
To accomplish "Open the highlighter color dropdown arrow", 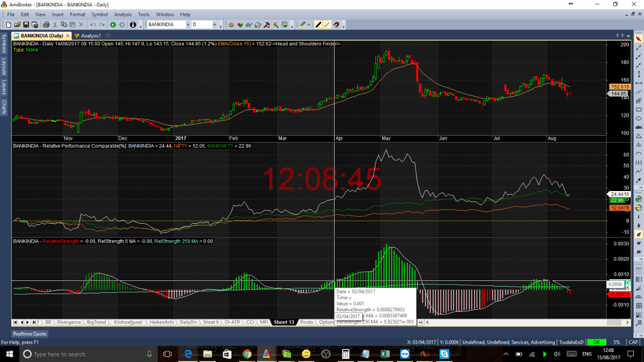I will tap(309, 25).
